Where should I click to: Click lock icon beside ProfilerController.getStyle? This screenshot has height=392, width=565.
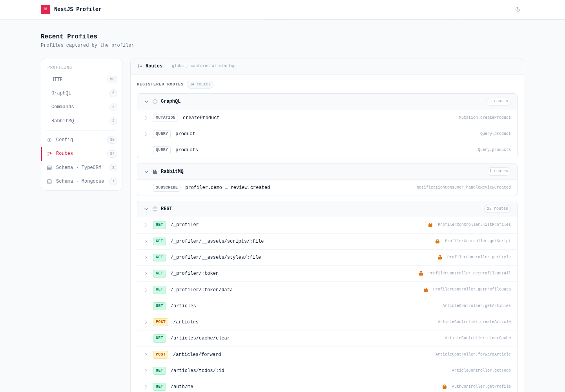[440, 258]
